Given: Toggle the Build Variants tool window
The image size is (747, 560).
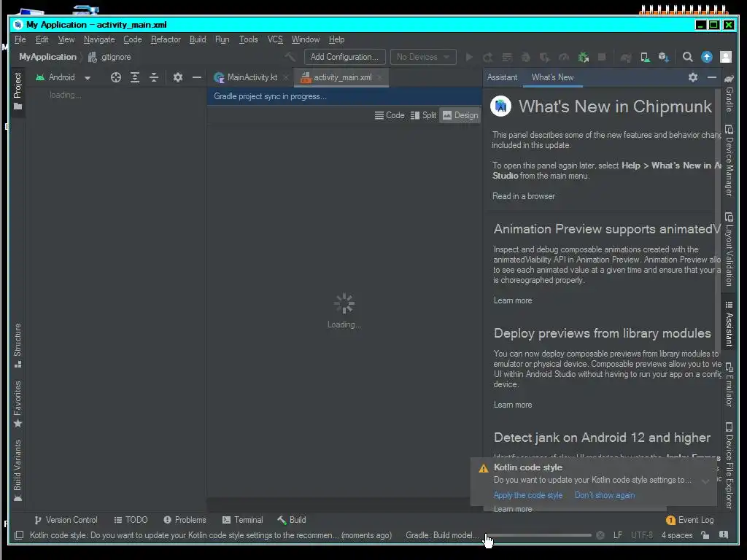Looking at the screenshot, I should click(x=18, y=470).
